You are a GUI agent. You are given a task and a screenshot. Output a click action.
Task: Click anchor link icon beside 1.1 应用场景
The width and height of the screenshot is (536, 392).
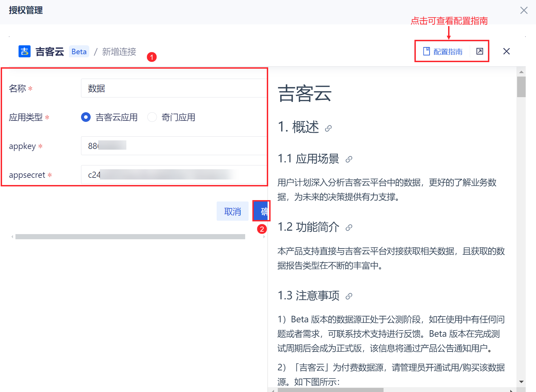(349, 159)
